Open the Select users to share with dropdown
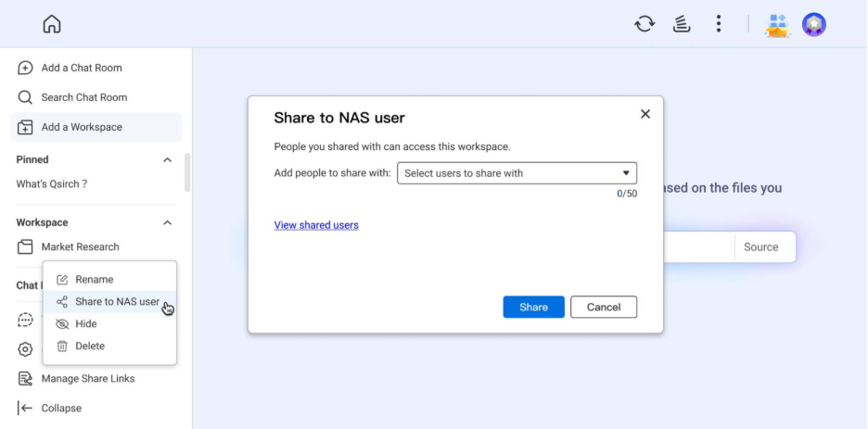Viewport: 868px width, 429px height. click(x=517, y=173)
